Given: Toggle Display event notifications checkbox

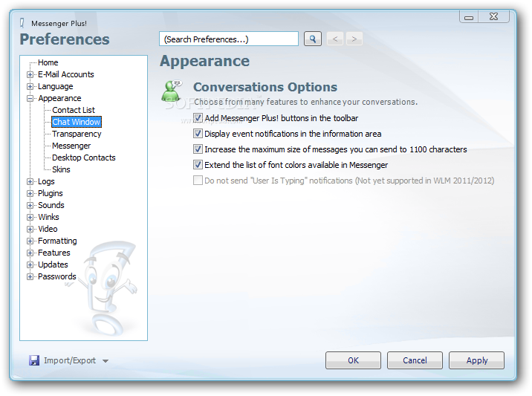Looking at the screenshot, I should coord(198,134).
